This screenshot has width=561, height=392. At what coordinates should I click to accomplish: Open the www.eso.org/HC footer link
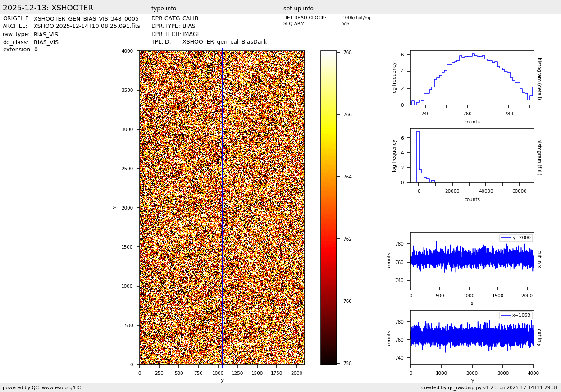60,387
